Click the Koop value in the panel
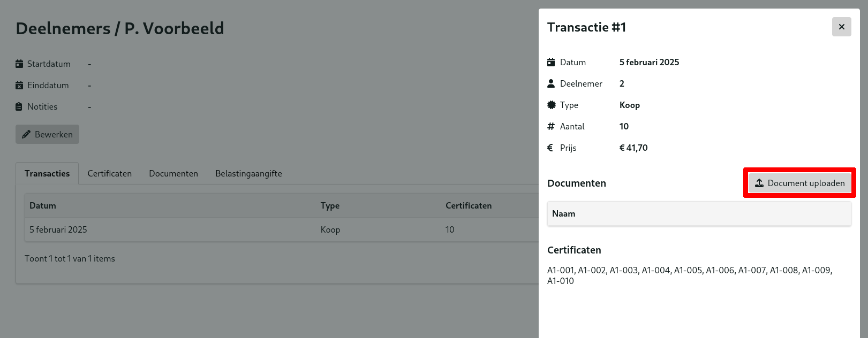This screenshot has height=338, width=868. tap(630, 105)
